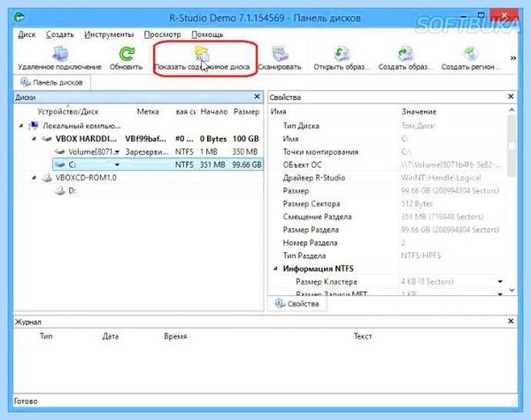The width and height of the screenshot is (531, 420).
Task: Select the Номер Раздела property row
Action: coord(389,242)
